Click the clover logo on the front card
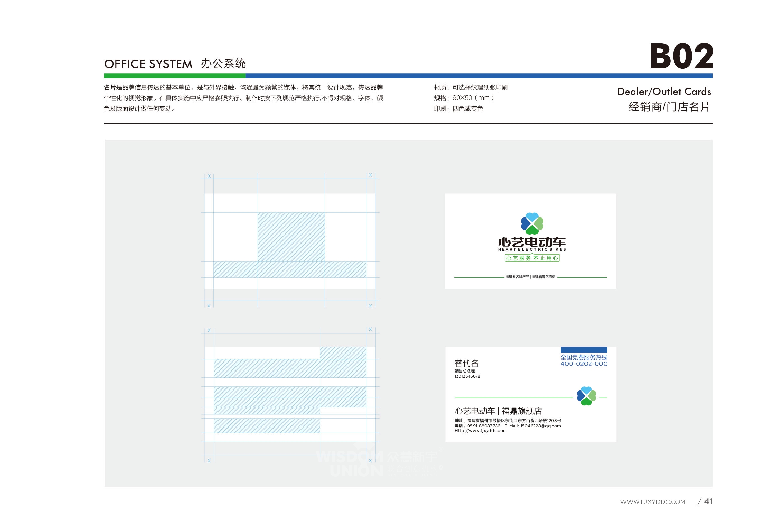 [x=532, y=223]
